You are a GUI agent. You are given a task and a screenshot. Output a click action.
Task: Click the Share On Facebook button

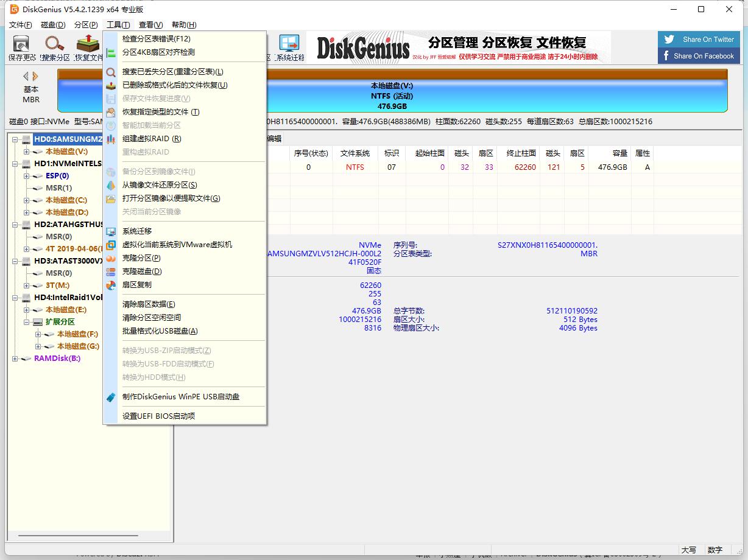point(699,56)
